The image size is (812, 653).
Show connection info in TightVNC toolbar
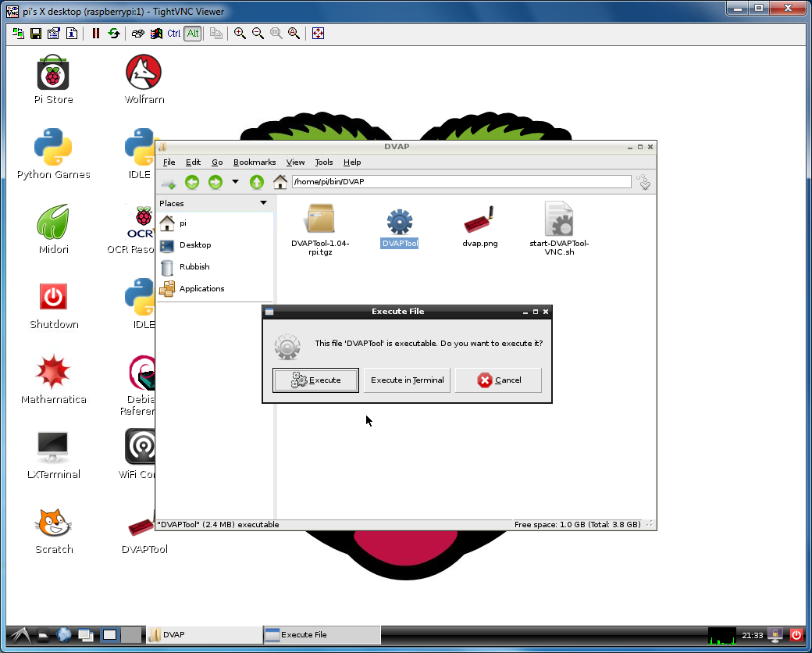point(72,34)
